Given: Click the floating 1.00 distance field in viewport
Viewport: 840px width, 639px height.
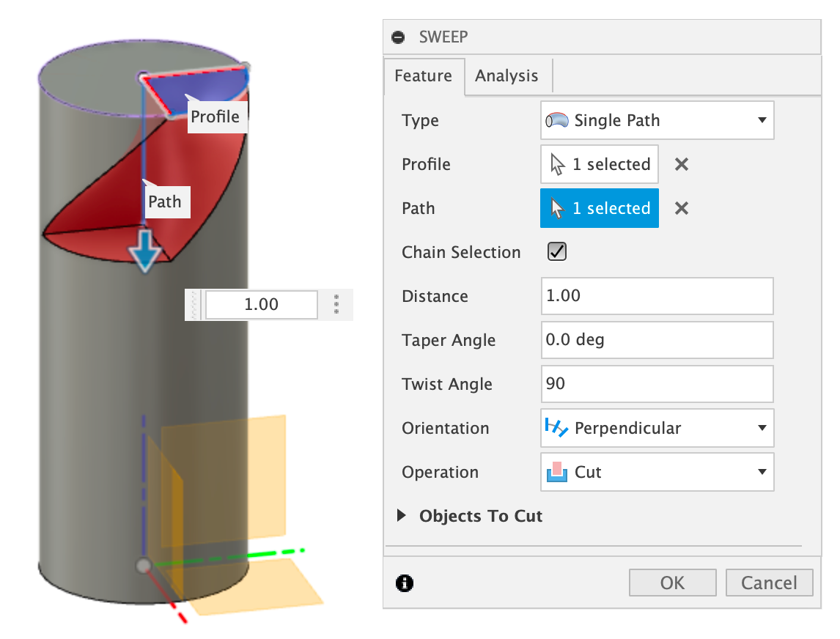Looking at the screenshot, I should (x=262, y=304).
